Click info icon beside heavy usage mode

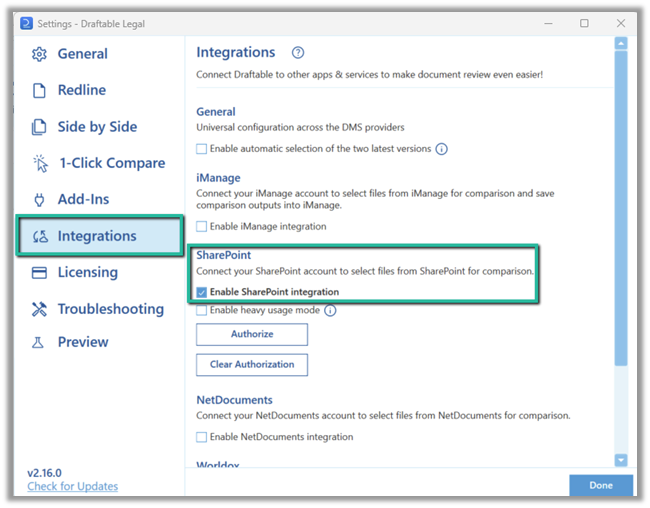(330, 311)
